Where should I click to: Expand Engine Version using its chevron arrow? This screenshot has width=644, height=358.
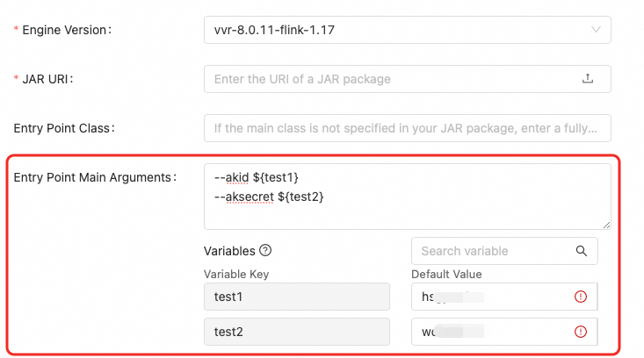click(x=596, y=30)
